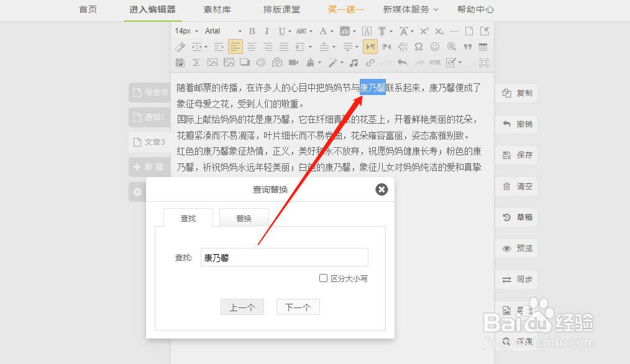
Task: Align text to center
Action: pos(252,47)
